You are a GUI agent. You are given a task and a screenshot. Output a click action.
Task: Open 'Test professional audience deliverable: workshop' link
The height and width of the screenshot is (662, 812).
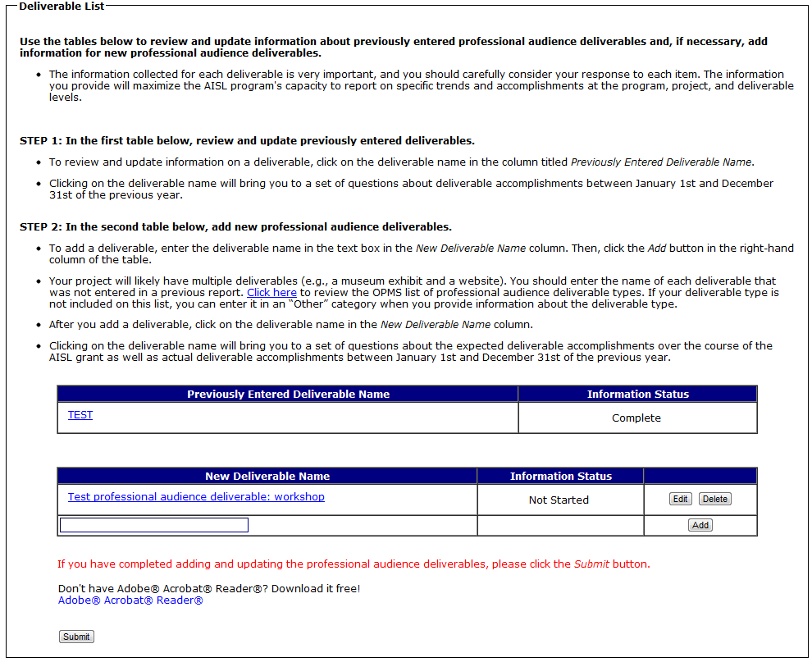[196, 497]
